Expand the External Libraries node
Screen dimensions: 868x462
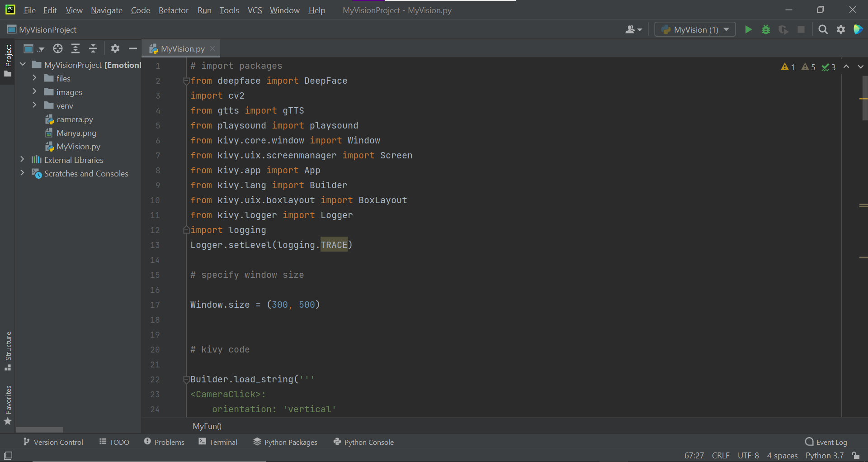[22, 160]
